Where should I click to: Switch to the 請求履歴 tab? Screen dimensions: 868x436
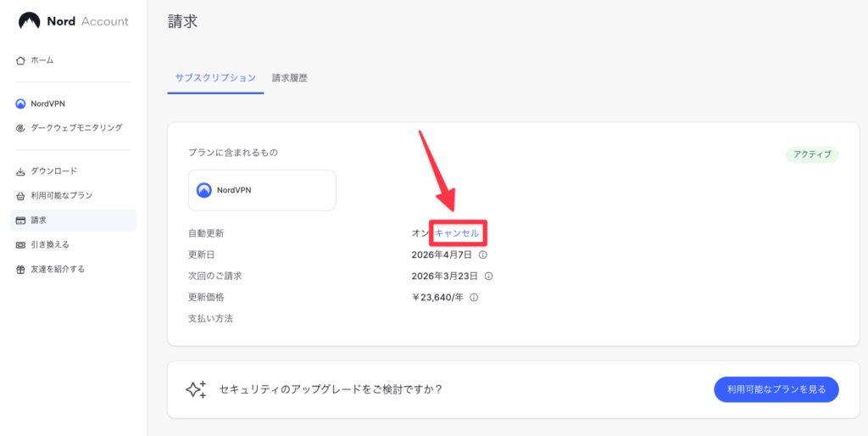[290, 78]
